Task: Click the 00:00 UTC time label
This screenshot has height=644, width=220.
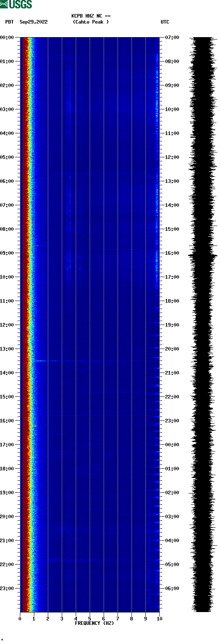Action: point(172,445)
